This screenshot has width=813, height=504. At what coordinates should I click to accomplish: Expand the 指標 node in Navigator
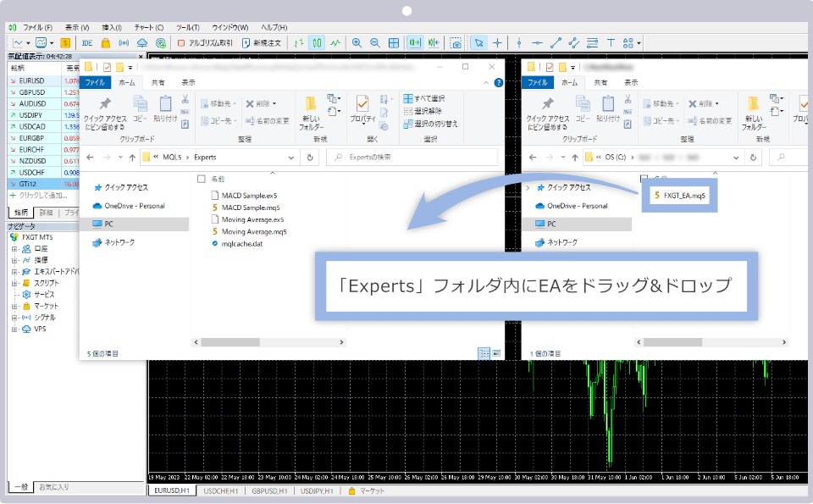click(14, 260)
